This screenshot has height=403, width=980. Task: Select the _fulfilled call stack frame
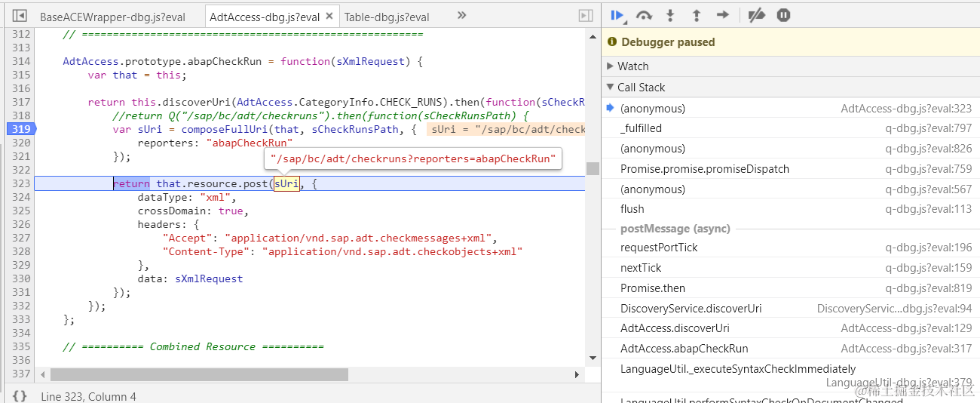pyautogui.click(x=789, y=128)
